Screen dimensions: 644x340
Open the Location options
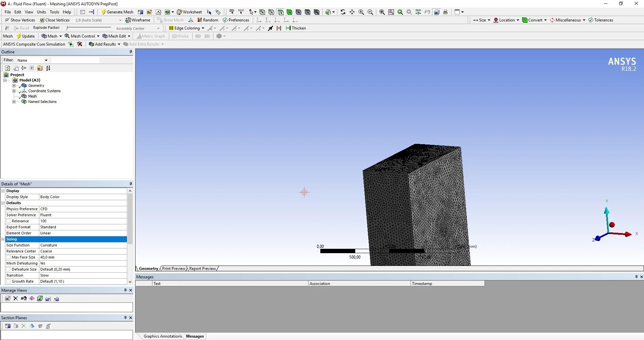coord(506,20)
